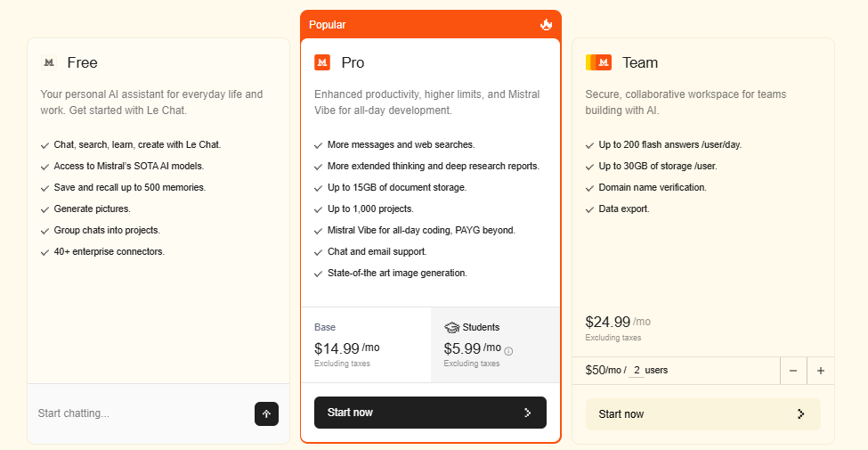Click checkmark beside Up to 15GB storage
Screen dimensions: 868x450
[319, 188]
